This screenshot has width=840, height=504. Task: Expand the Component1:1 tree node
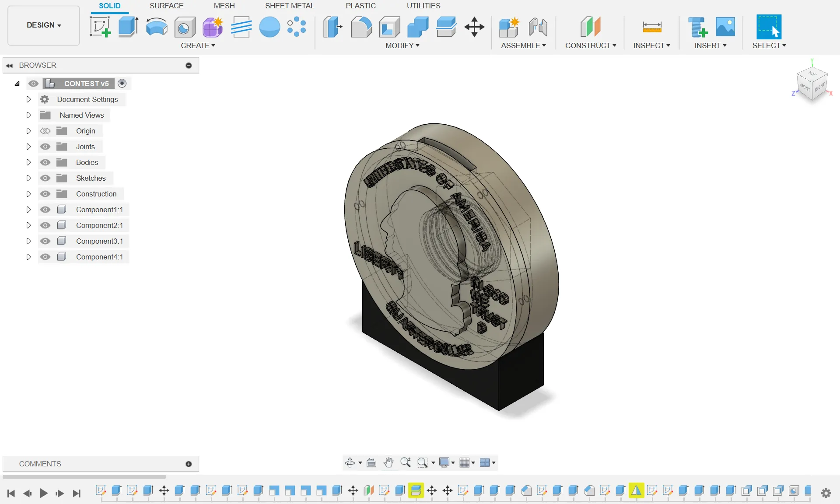tap(28, 210)
